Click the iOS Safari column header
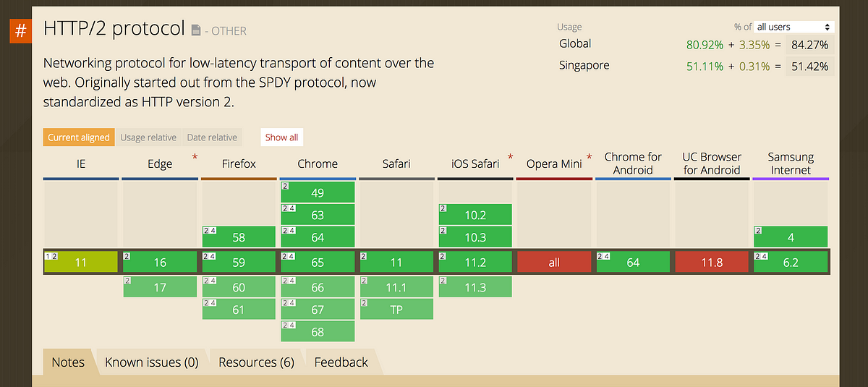The image size is (868, 387). (475, 164)
